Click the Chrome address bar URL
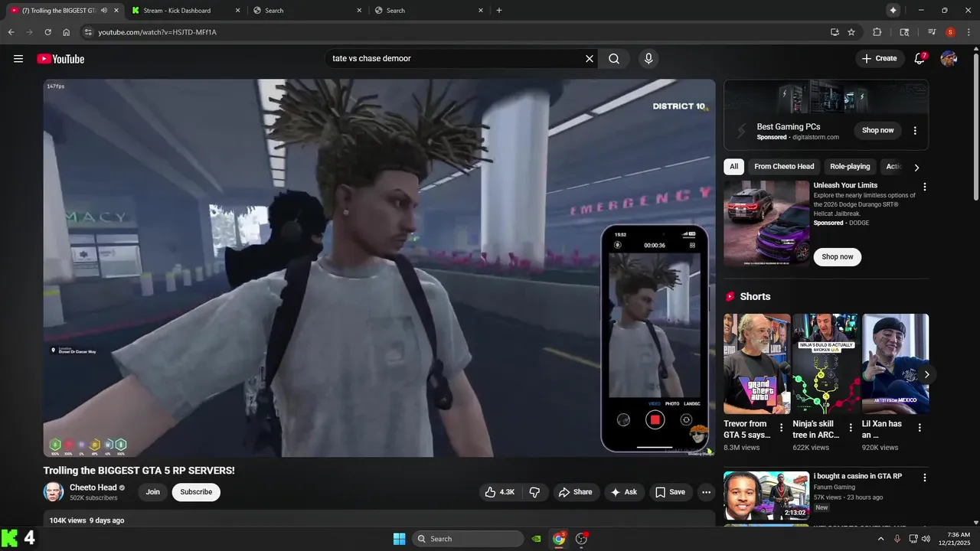The height and width of the screenshot is (551, 980). coord(157,32)
